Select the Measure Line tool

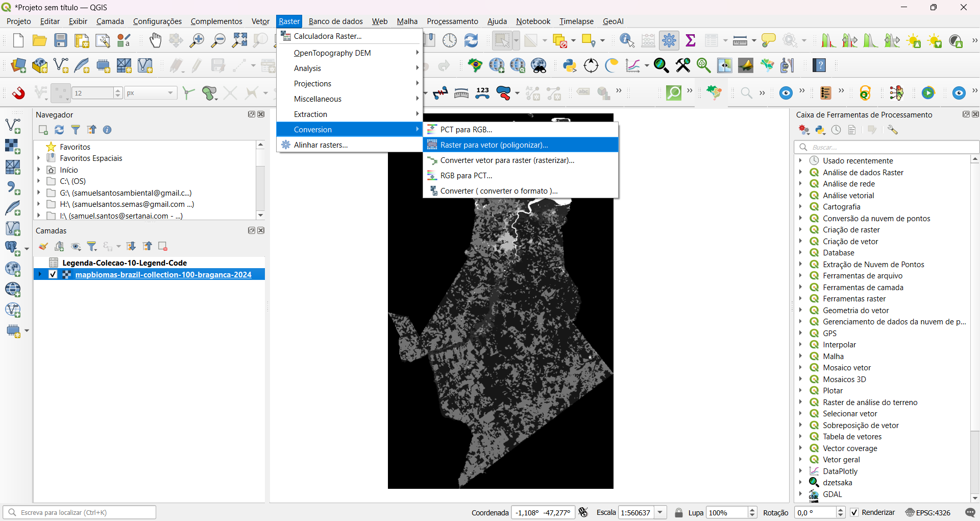(740, 40)
